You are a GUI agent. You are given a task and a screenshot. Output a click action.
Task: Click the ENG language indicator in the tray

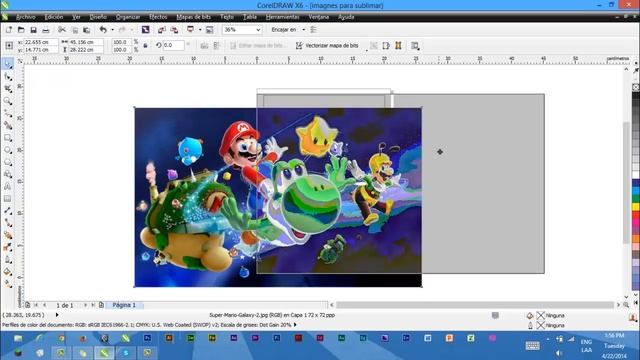pyautogui.click(x=586, y=342)
